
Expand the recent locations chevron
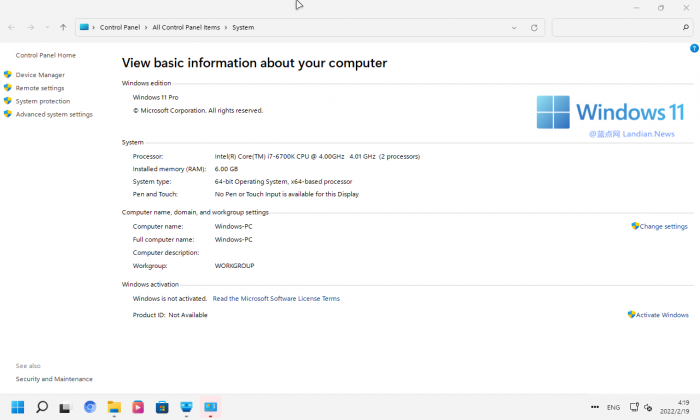coord(46,27)
